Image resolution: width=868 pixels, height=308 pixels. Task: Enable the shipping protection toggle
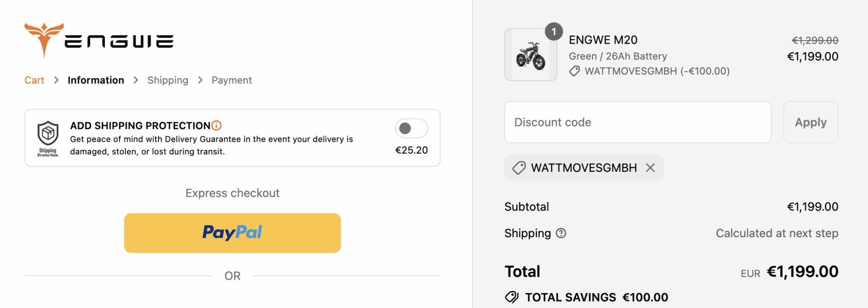pyautogui.click(x=411, y=129)
